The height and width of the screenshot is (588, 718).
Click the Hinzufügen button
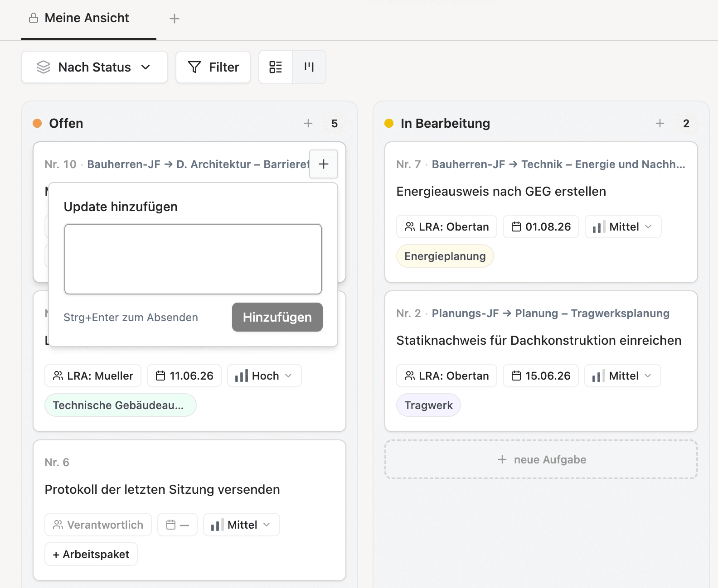[x=277, y=317]
